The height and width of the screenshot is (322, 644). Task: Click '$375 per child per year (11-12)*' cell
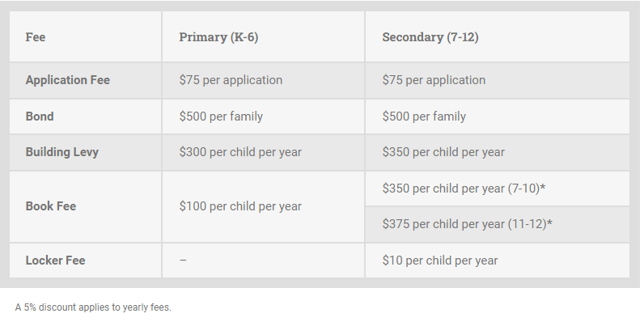[498, 224]
